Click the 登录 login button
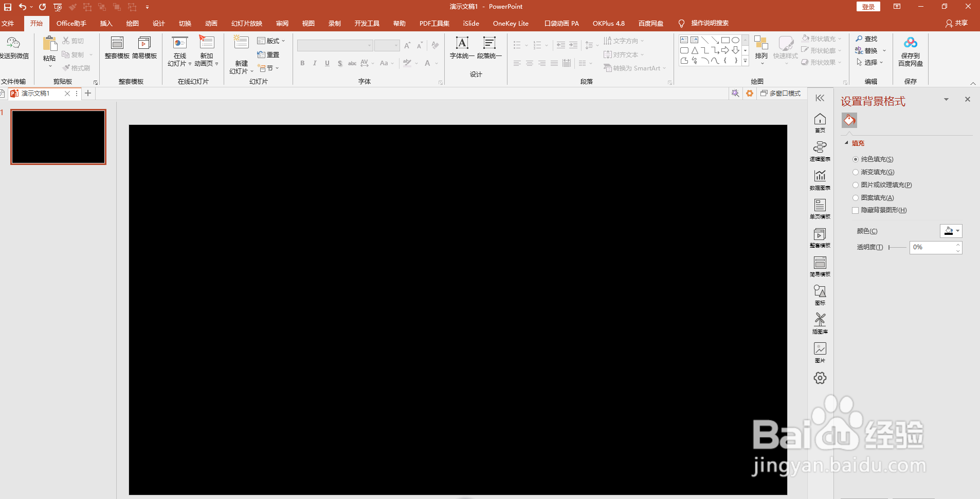980x499 pixels. pos(868,7)
